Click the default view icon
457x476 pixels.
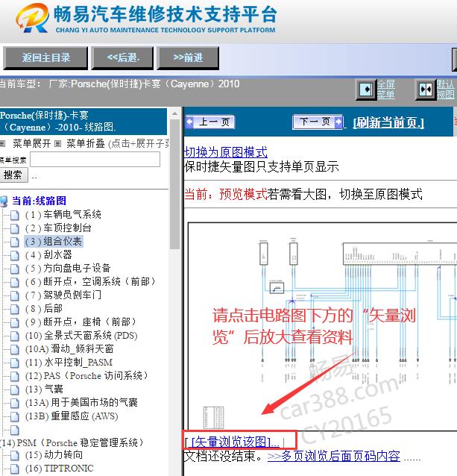[426, 90]
